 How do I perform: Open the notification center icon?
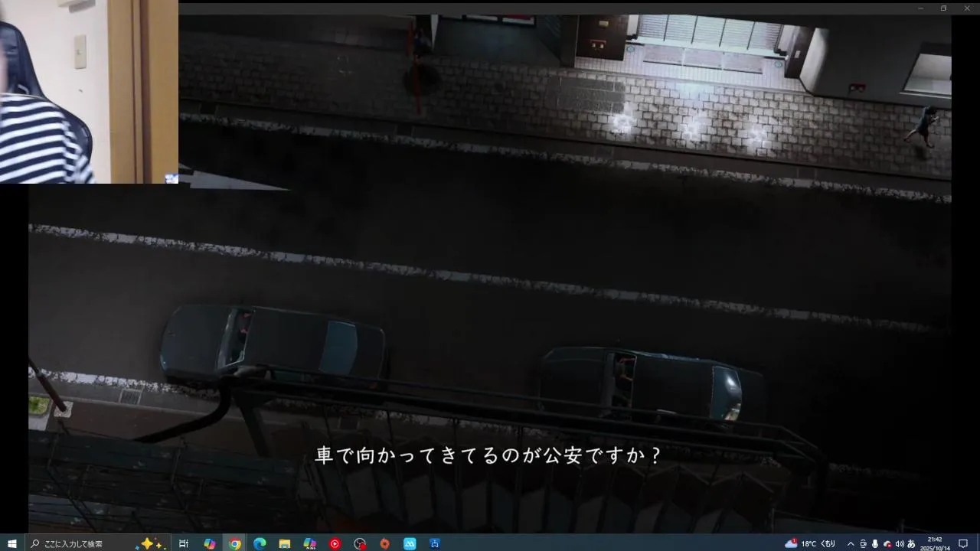coord(963,543)
